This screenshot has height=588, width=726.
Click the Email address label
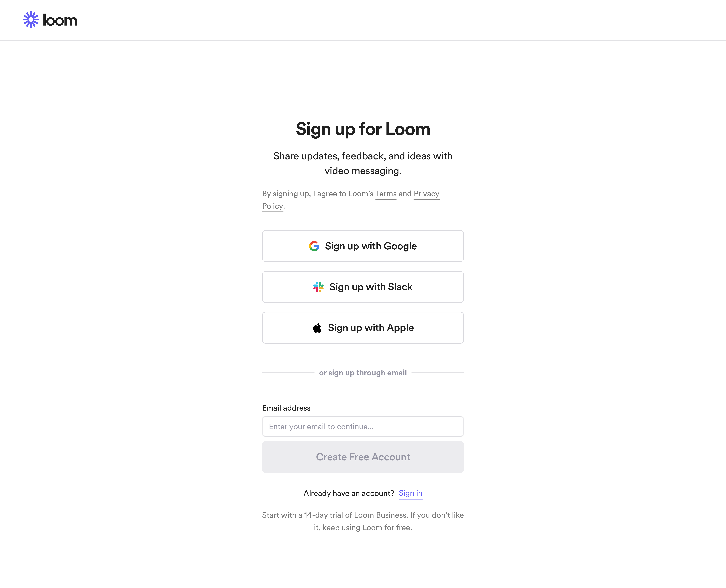286,408
